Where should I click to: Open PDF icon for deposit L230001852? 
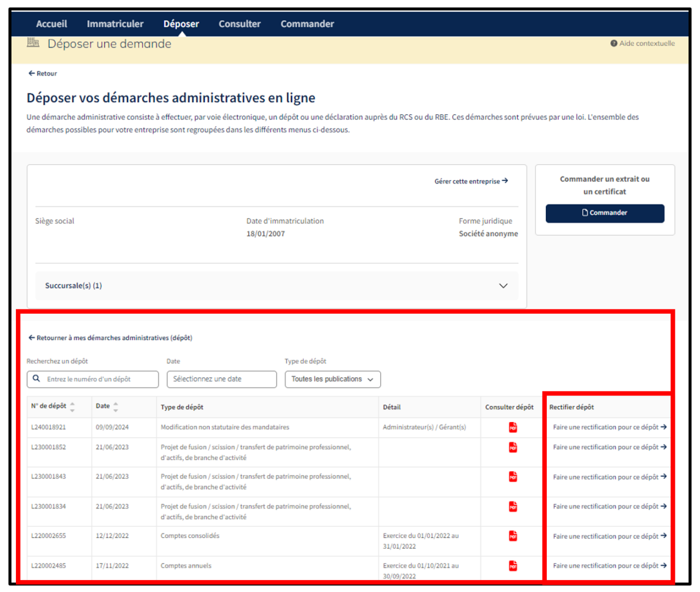pyautogui.click(x=512, y=448)
